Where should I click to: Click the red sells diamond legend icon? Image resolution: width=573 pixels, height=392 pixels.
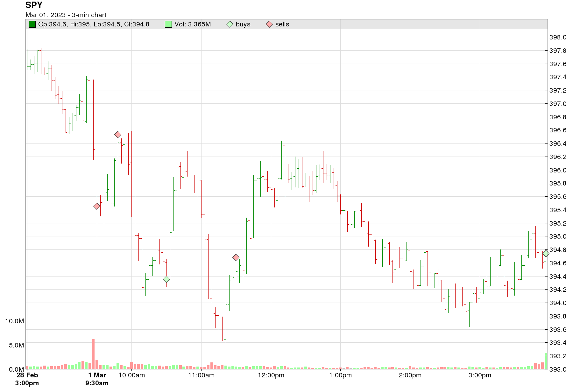click(x=269, y=24)
